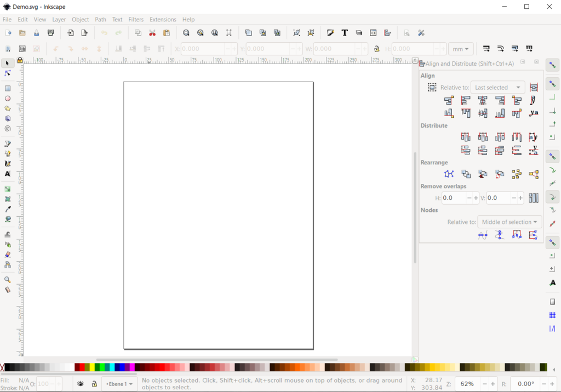Open the Filters menu

[136, 19]
